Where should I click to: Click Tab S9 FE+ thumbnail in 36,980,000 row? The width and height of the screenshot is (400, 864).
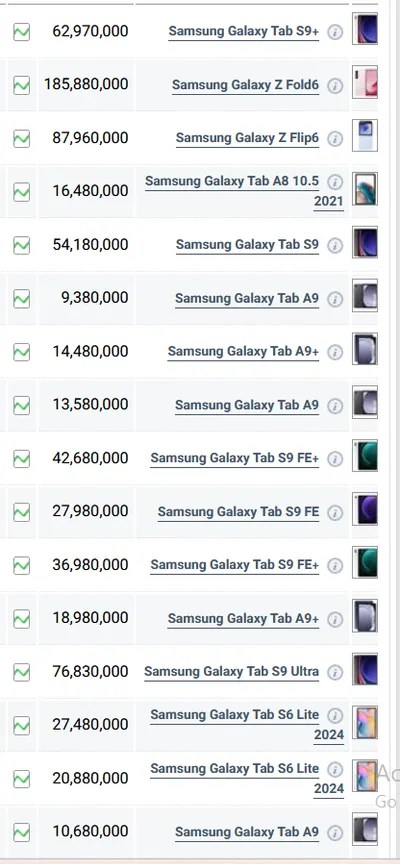pyautogui.click(x=365, y=563)
